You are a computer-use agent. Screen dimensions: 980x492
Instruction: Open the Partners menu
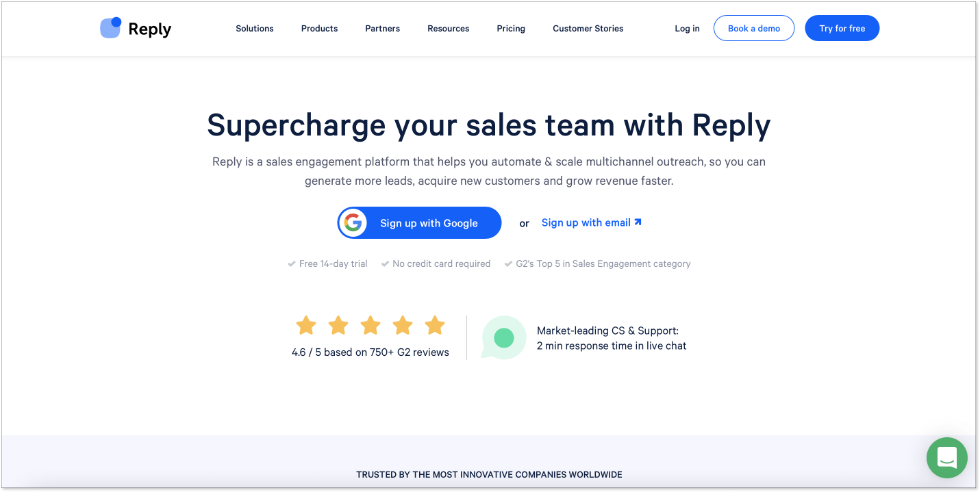point(383,29)
